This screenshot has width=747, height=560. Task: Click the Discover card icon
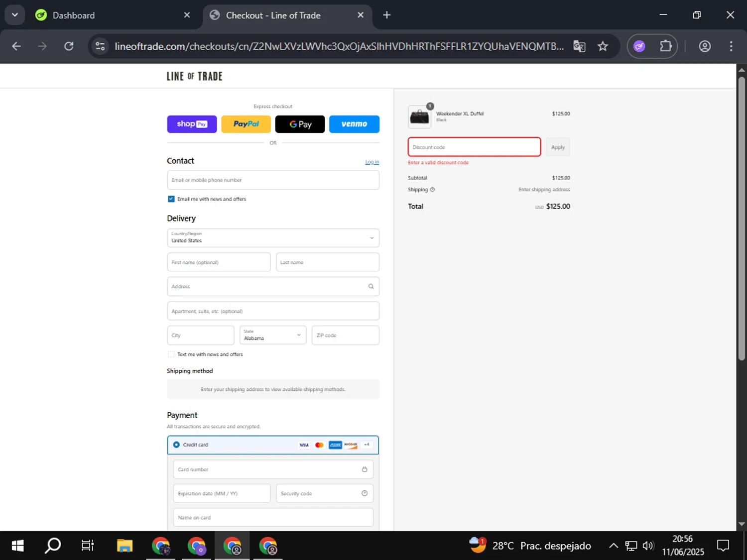[x=351, y=445]
